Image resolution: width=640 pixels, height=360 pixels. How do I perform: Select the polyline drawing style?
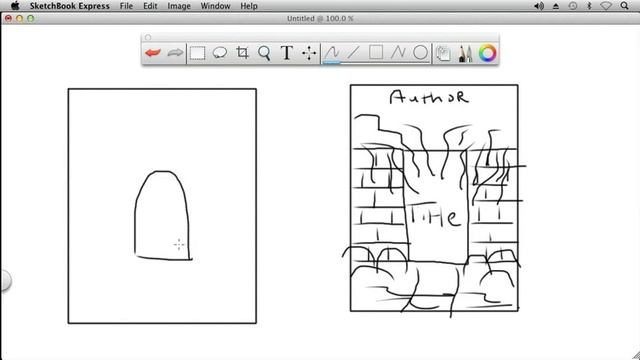pyautogui.click(x=398, y=53)
